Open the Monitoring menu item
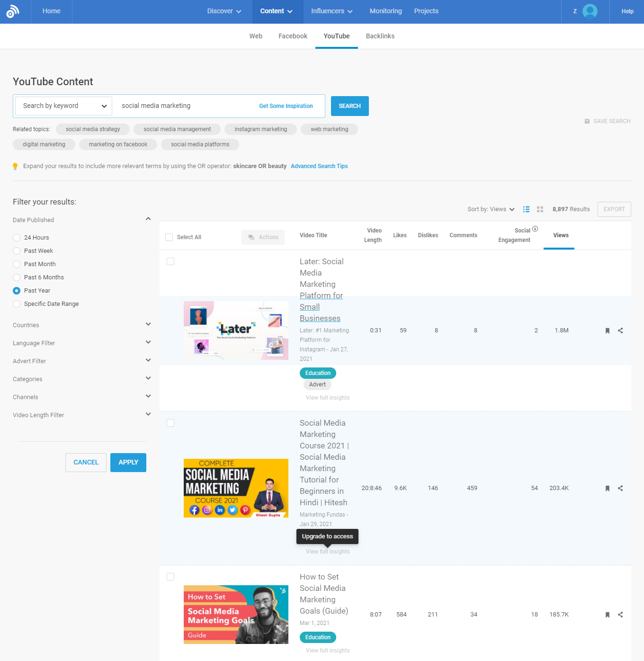The height and width of the screenshot is (661, 644). [385, 10]
